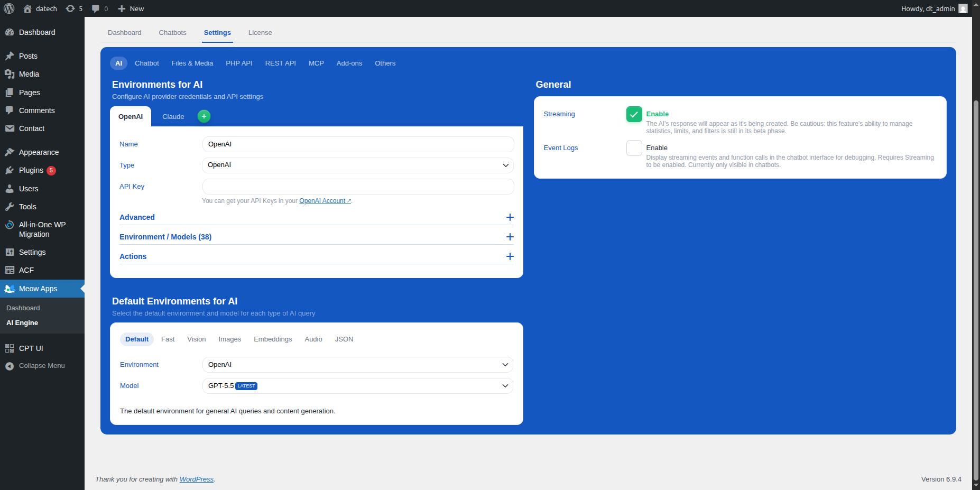The width and height of the screenshot is (980, 490).
Task: Open the Chatbot settings sub-tab
Action: (147, 63)
